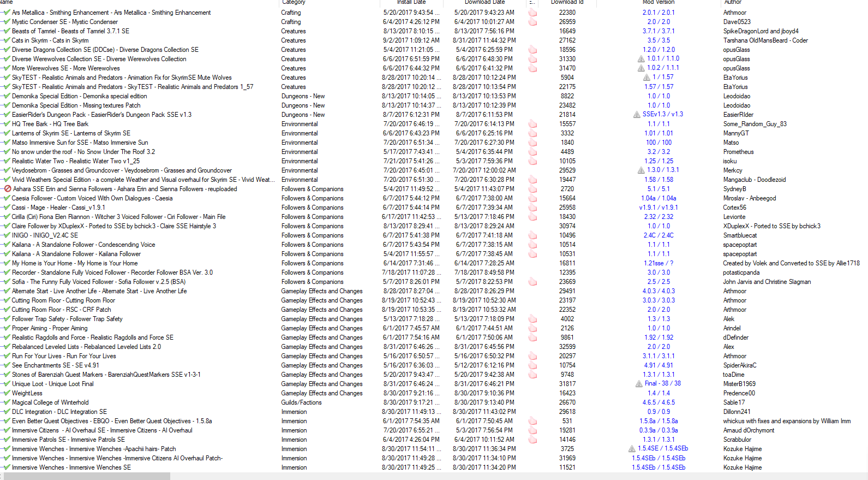
Task: Click install date 9/2/2017 1:09:12 AM
Action: (x=411, y=40)
